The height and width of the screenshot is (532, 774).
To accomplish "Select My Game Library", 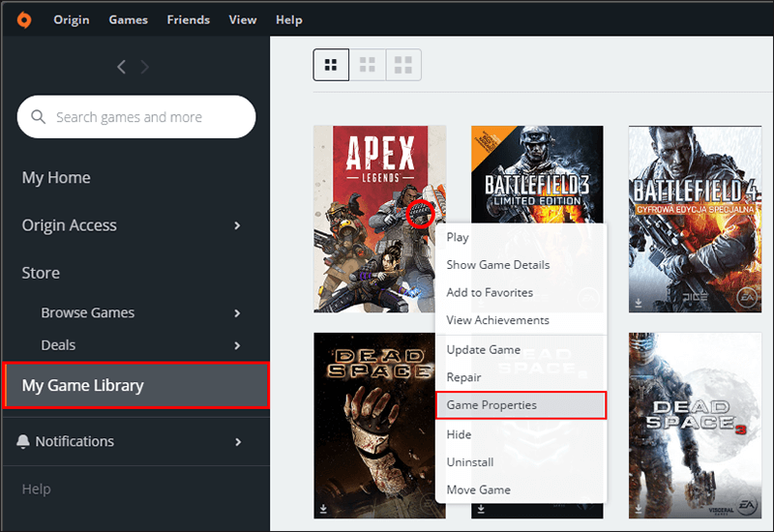I will [x=136, y=385].
